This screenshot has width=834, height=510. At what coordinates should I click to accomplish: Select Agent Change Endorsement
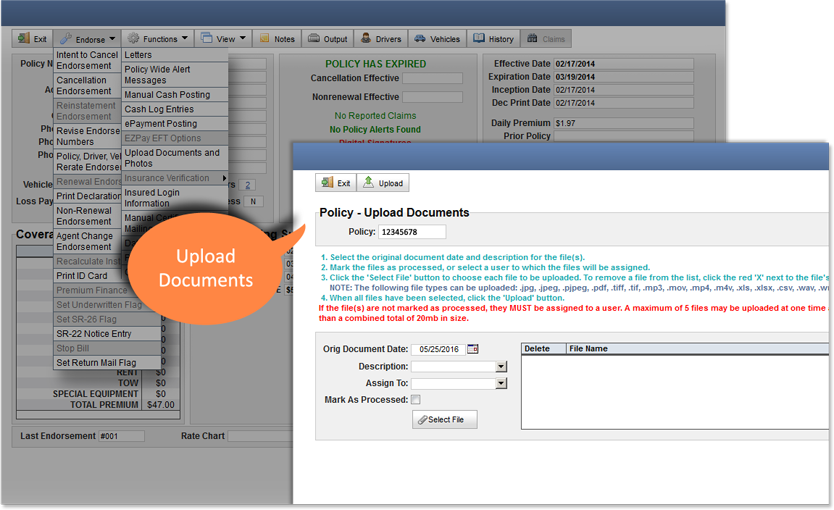click(x=88, y=241)
